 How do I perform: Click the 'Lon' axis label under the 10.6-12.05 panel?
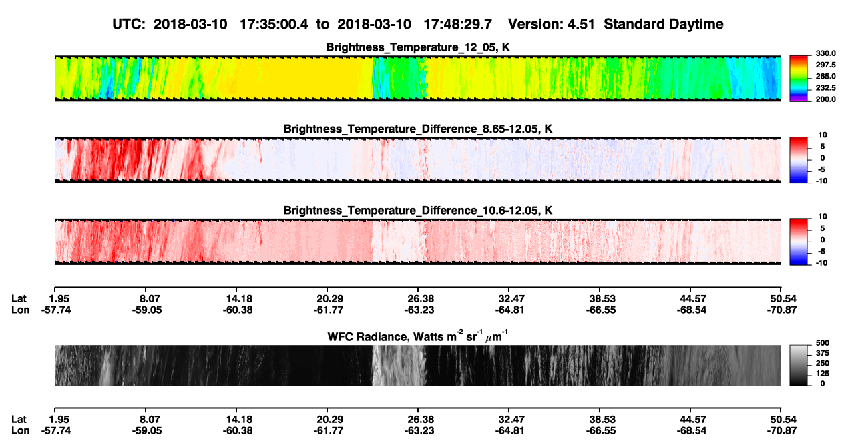20,310
